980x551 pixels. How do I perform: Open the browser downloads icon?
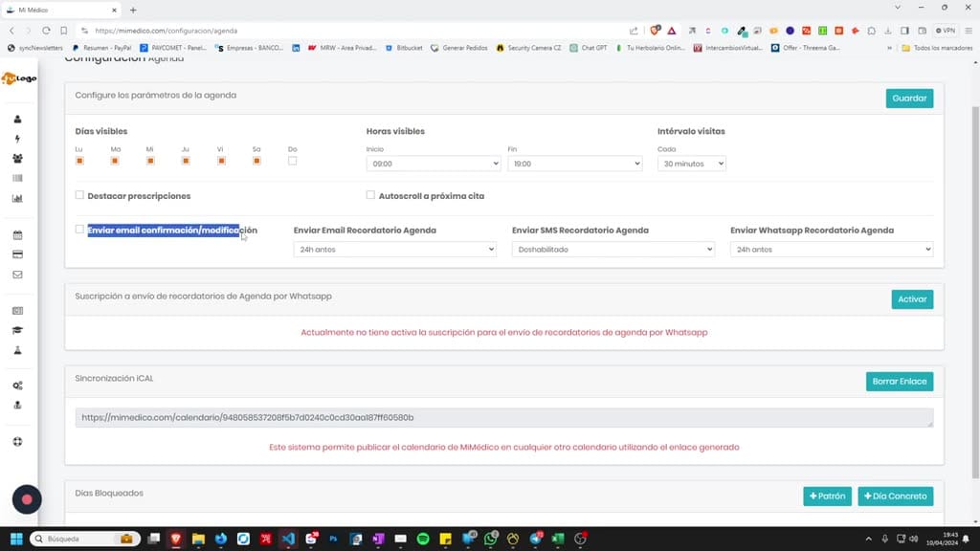(x=887, y=30)
